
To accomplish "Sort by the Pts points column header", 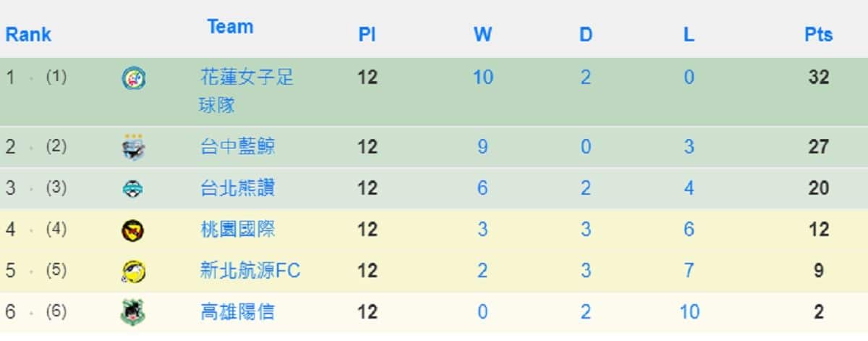I will pyautogui.click(x=819, y=35).
